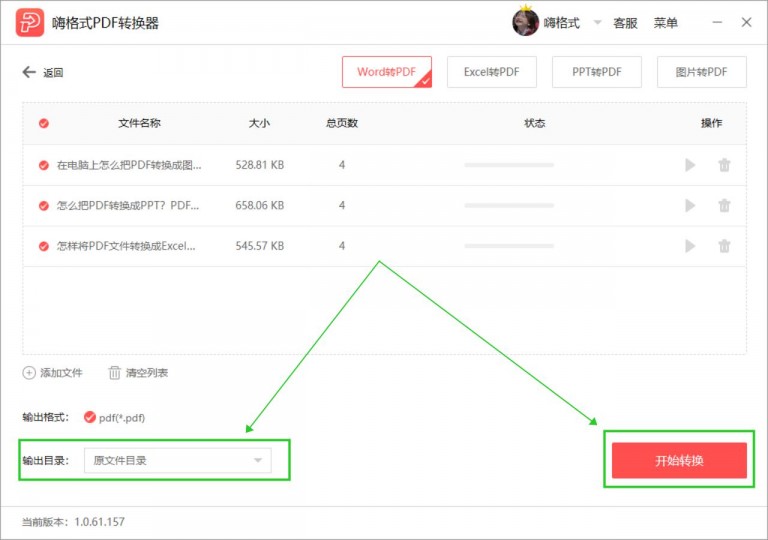The width and height of the screenshot is (768, 540).
Task: Select the Word转PDF tab
Action: point(386,72)
